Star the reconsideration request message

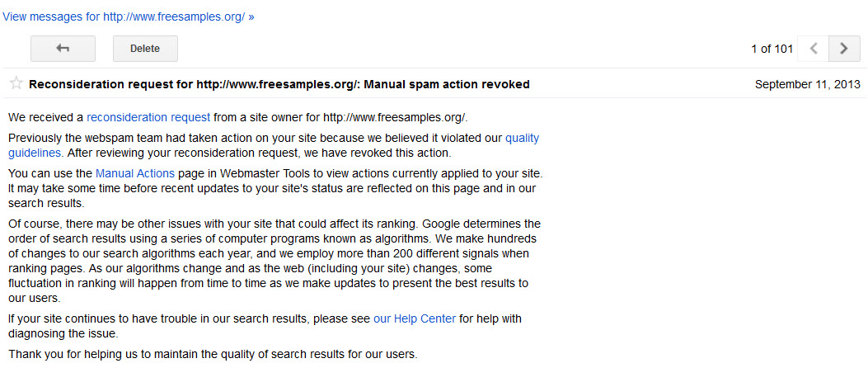(x=16, y=83)
